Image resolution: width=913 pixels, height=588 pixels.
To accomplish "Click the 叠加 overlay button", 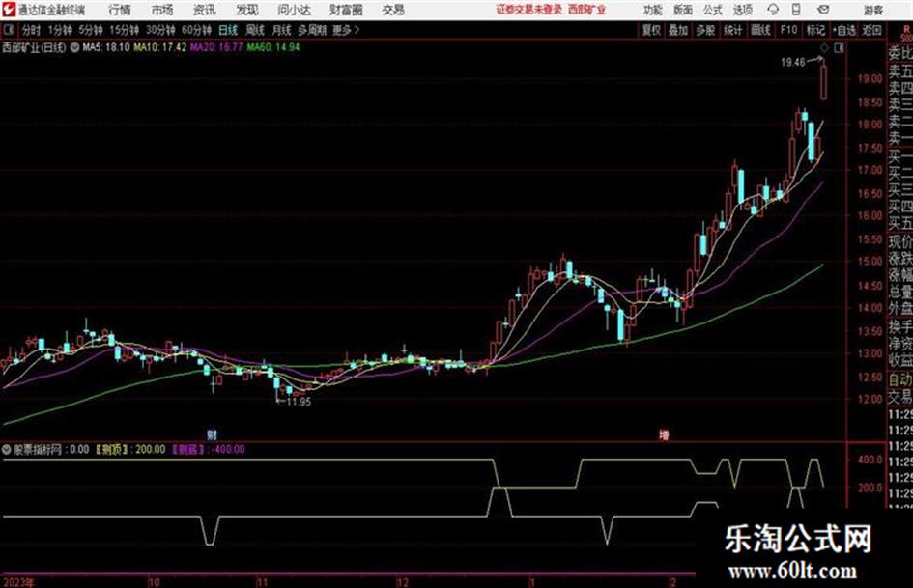I will 678,30.
